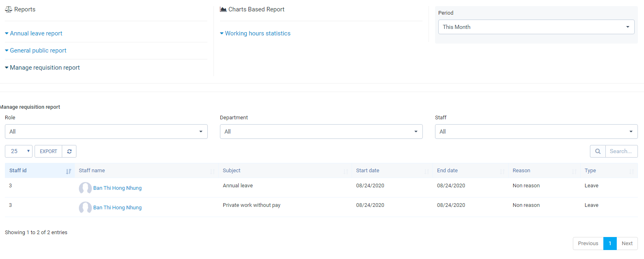Viewport: 644px width, 259px height.
Task: Click Private work without pay subject cell
Action: [x=252, y=205]
